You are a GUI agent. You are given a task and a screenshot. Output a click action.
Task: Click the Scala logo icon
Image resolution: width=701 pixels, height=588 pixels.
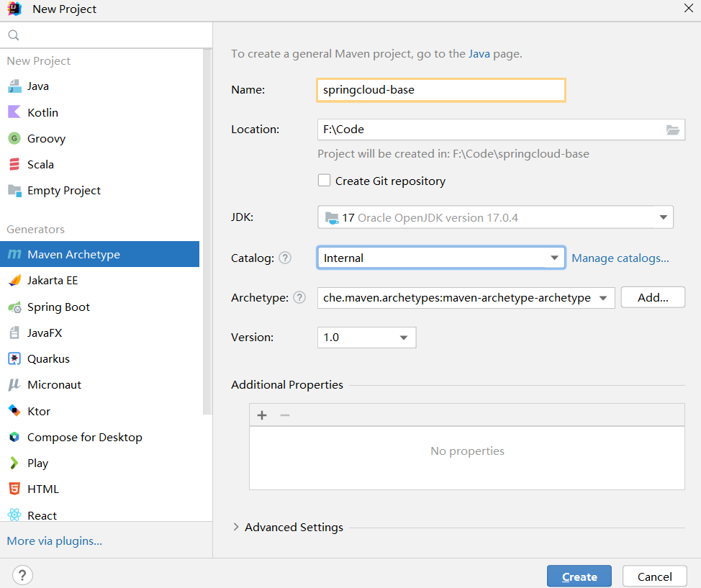pos(14,164)
